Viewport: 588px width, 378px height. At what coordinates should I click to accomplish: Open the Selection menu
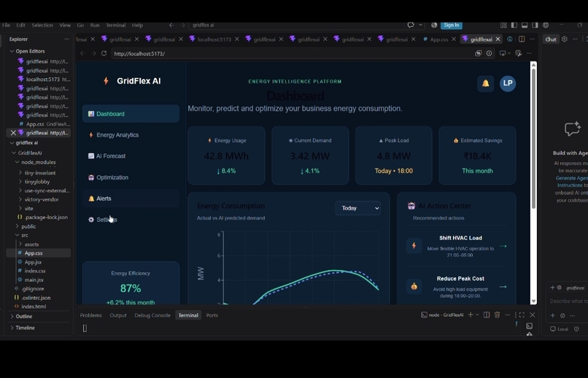(x=42, y=25)
